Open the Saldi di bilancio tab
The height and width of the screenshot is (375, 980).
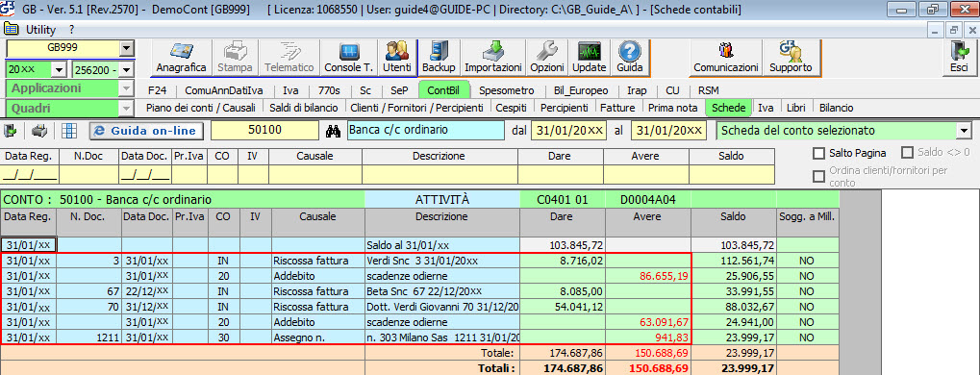click(x=304, y=108)
